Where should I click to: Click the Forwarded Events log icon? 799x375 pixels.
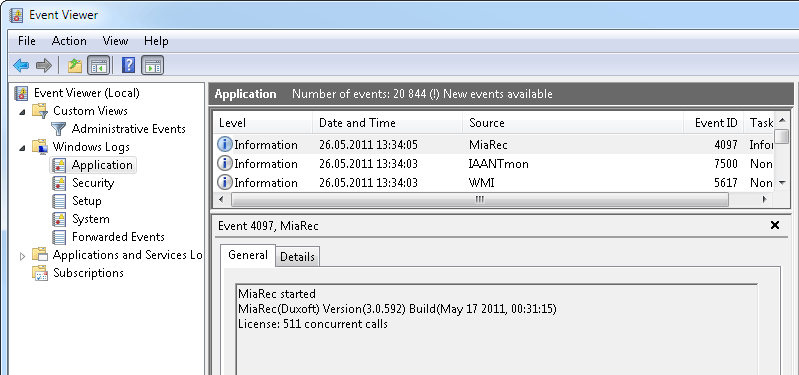pos(59,237)
